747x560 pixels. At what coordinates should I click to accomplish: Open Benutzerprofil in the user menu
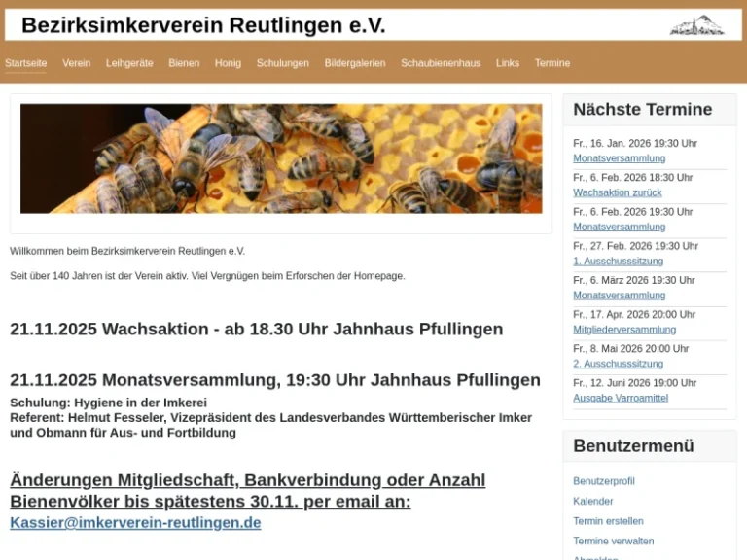[x=604, y=481]
